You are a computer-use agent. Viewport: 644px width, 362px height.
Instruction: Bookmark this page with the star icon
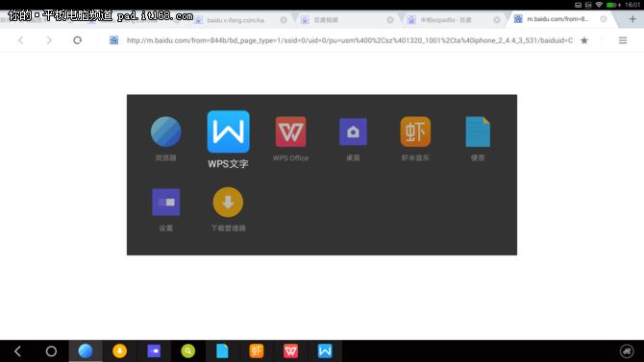click(584, 40)
